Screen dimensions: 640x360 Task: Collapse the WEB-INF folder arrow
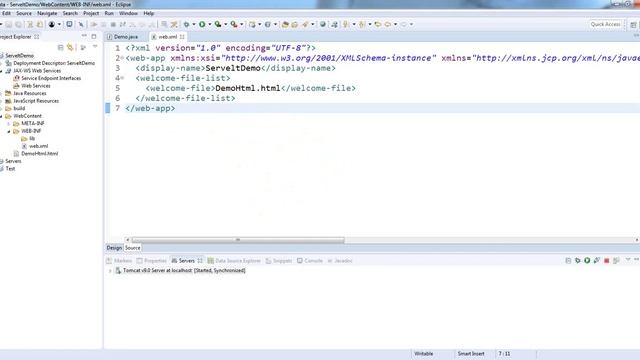[x=9, y=131]
